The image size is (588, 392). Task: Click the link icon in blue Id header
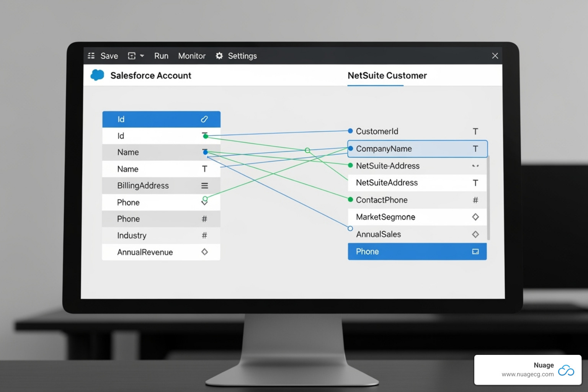[204, 119]
